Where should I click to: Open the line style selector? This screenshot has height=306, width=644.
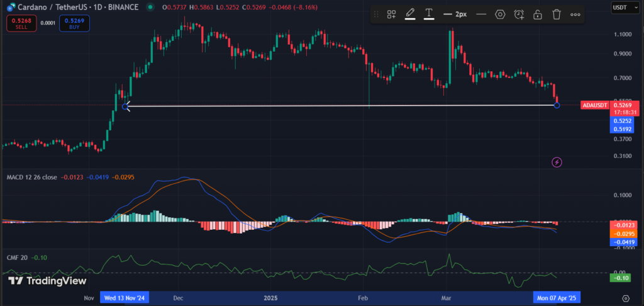pyautogui.click(x=482, y=14)
